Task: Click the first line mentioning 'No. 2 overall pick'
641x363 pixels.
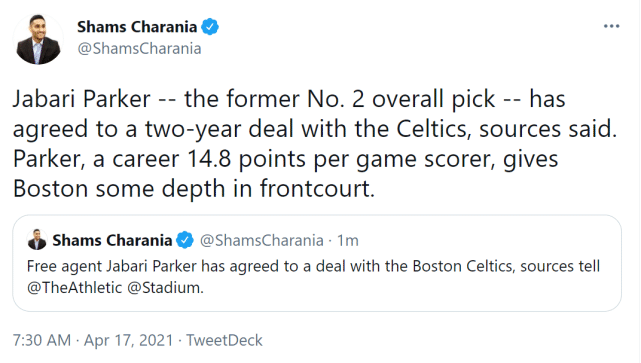Action: [289, 99]
